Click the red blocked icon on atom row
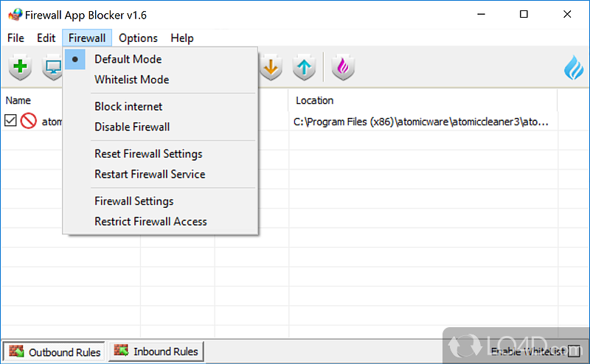 click(28, 121)
